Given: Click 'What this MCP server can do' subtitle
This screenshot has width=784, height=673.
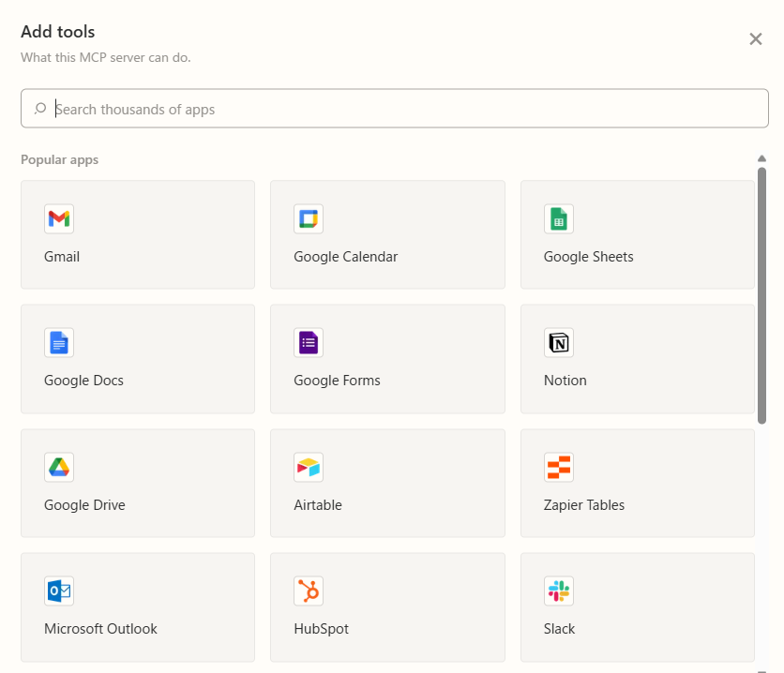Looking at the screenshot, I should [105, 57].
